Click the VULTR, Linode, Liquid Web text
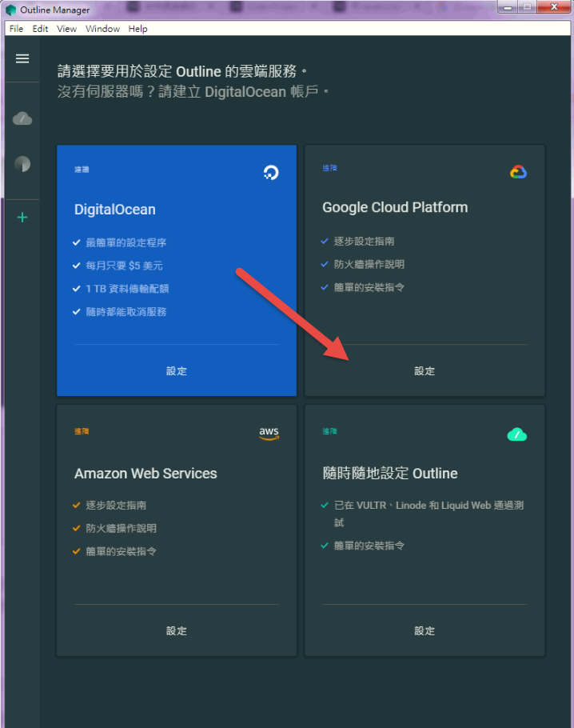574x728 pixels. click(x=429, y=514)
